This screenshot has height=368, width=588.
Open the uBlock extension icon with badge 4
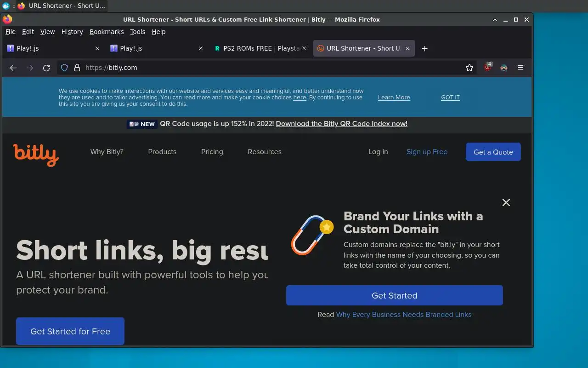pyautogui.click(x=488, y=67)
